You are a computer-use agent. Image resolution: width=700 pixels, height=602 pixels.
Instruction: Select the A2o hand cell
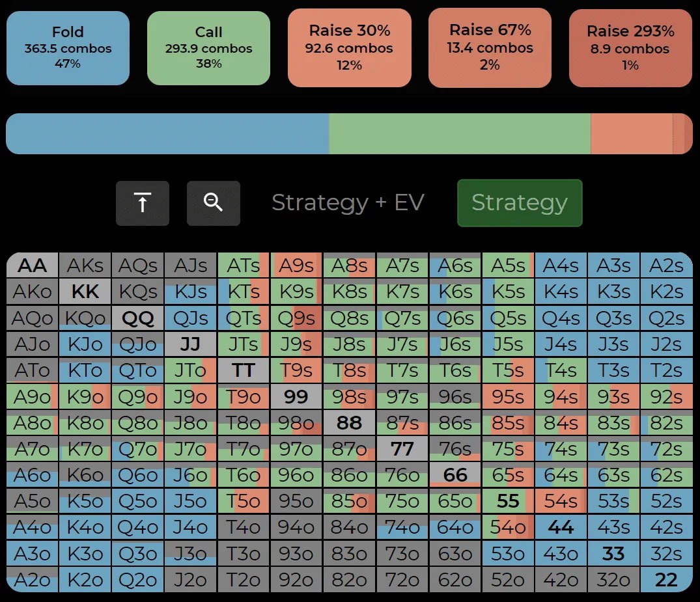pos(33,579)
